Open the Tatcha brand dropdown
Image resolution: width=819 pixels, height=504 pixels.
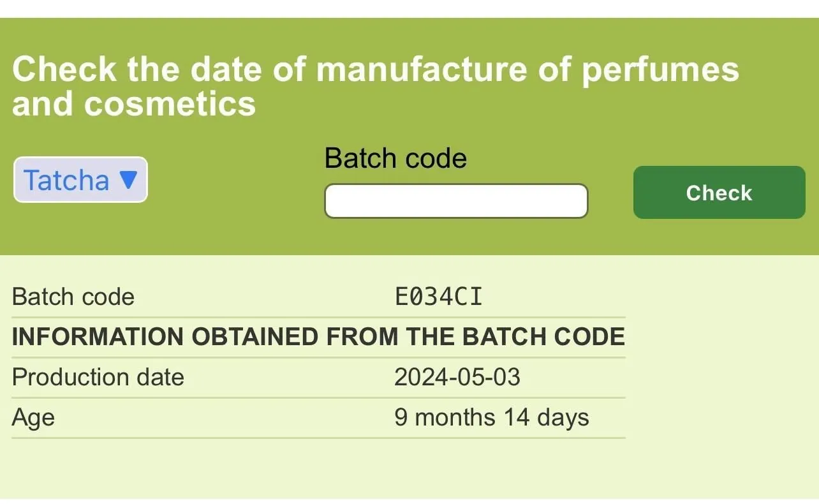pyautogui.click(x=80, y=180)
